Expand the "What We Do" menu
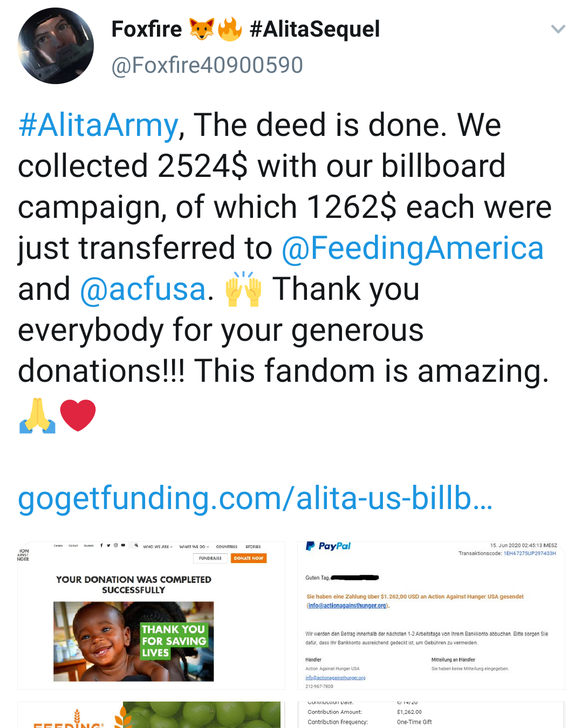 194,547
